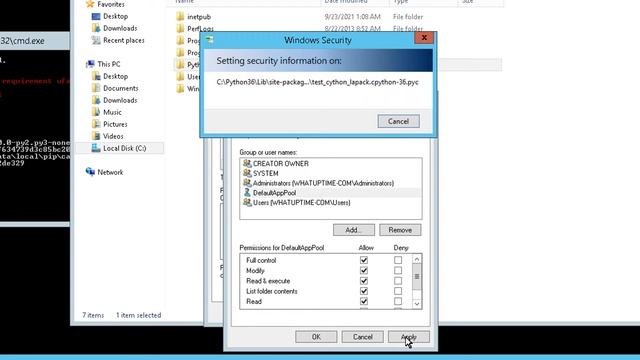Click the Apply button in the permissions dialog

click(x=409, y=337)
